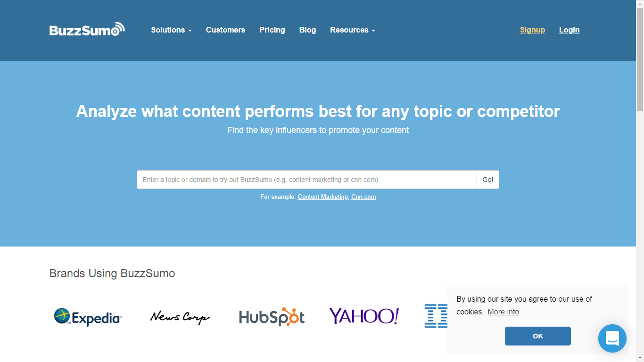Open the cookie More info link
The width and height of the screenshot is (644, 362).
(x=503, y=312)
